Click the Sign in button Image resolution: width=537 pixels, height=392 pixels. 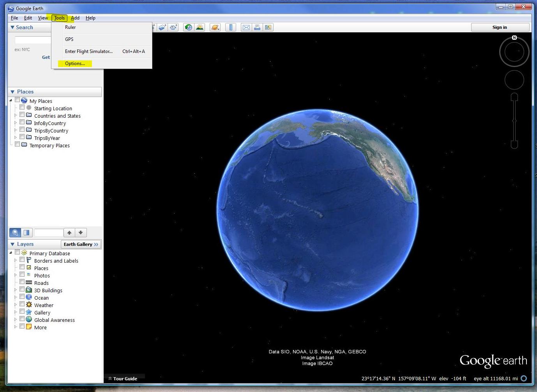point(500,27)
